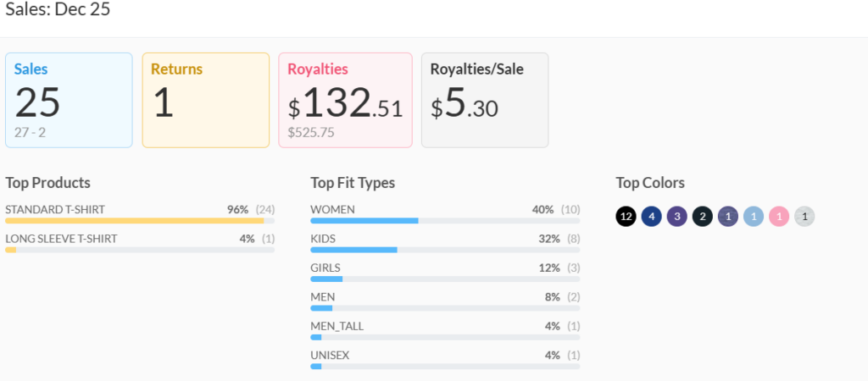The height and width of the screenshot is (381, 868).
Task: Click the grey Royalties/Sale card
Action: coord(485,100)
